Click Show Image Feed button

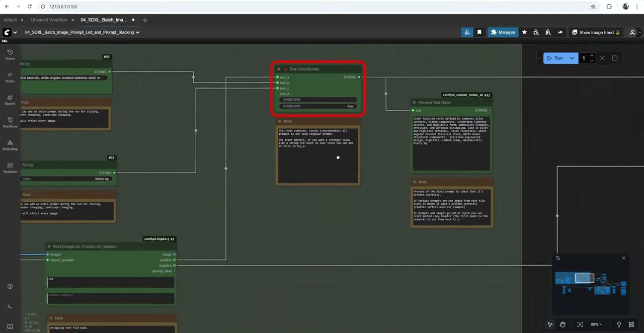[596, 32]
